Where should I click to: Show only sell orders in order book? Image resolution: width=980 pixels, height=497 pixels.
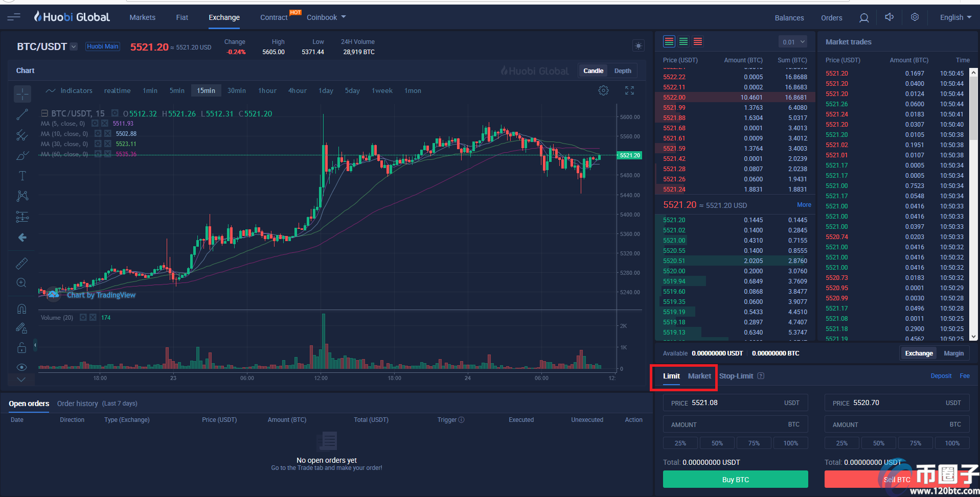tap(698, 42)
